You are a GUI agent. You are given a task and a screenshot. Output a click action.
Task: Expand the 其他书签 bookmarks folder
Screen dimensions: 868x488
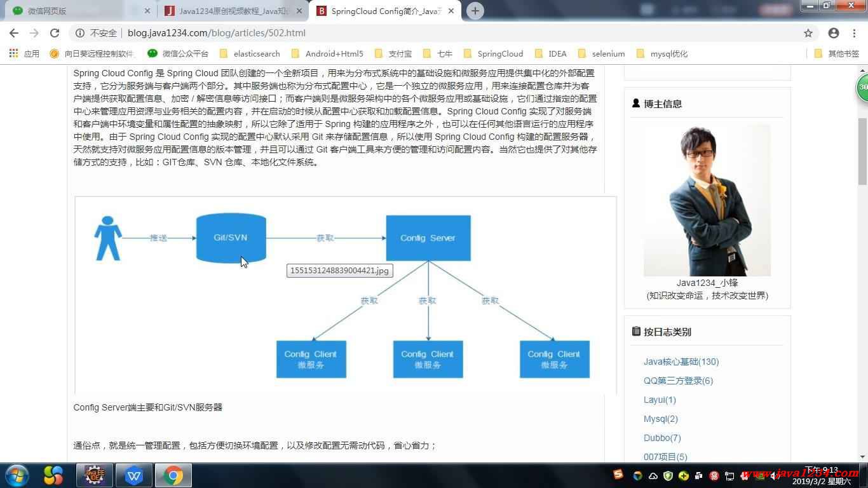pos(837,53)
